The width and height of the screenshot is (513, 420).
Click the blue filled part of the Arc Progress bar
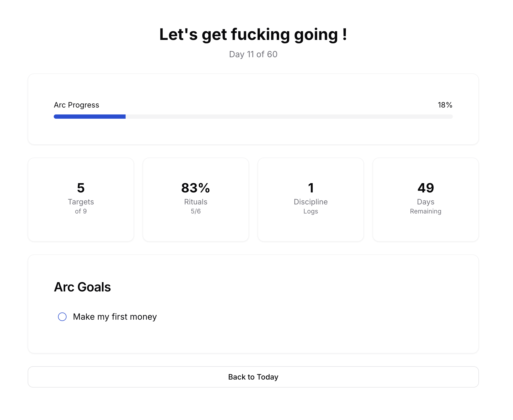(90, 117)
